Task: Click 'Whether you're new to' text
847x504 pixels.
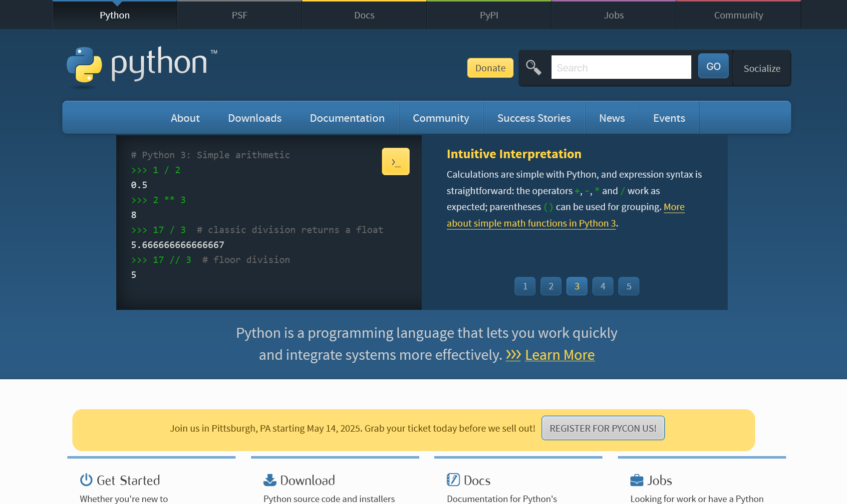Action: 124,499
